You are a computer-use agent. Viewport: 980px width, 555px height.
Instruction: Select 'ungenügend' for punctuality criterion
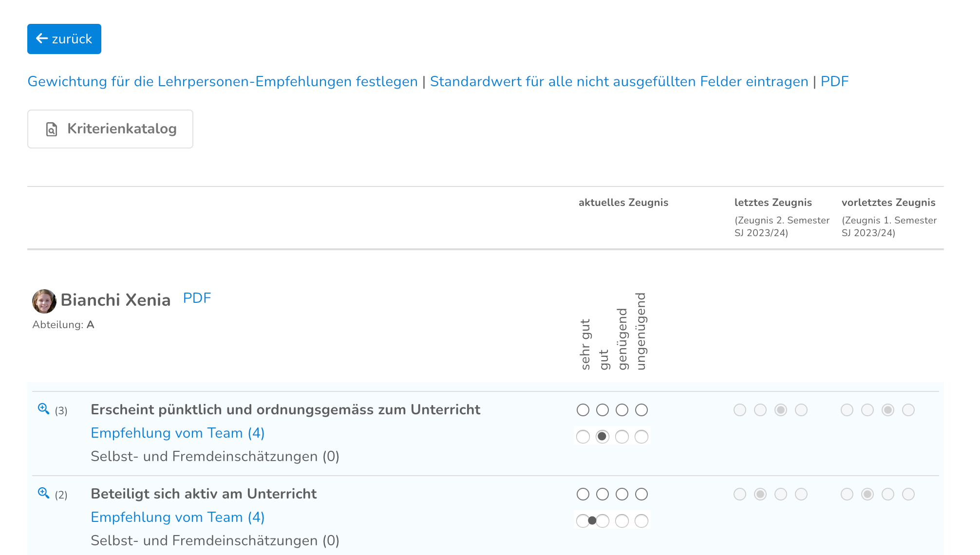[641, 410]
